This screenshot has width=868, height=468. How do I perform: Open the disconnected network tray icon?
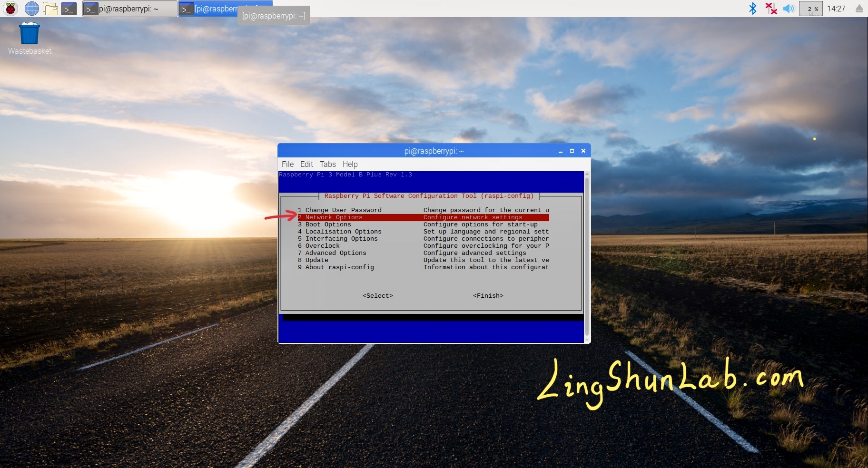coord(771,9)
